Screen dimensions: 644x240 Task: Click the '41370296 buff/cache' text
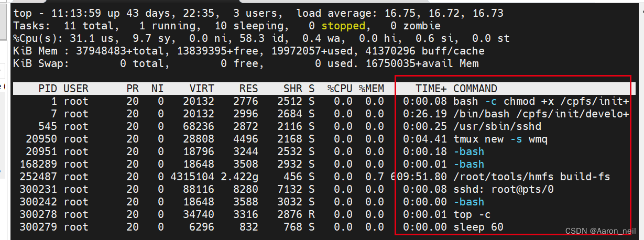point(425,51)
